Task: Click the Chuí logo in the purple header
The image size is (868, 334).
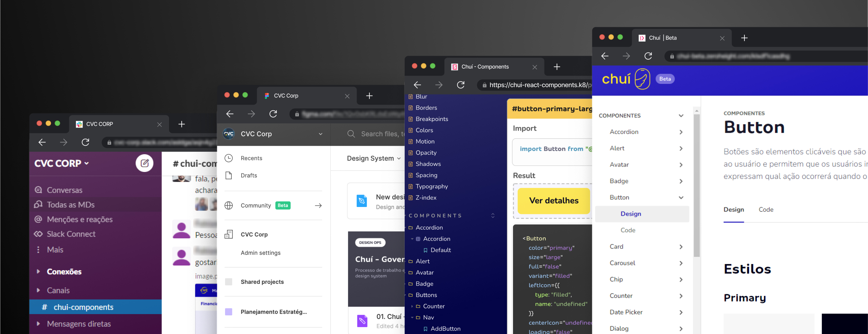Action: point(626,79)
